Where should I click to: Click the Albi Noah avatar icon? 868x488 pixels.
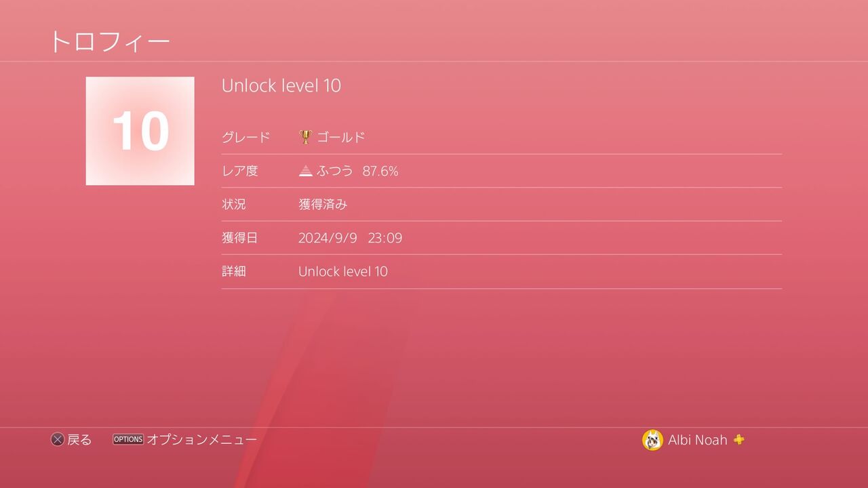[652, 440]
